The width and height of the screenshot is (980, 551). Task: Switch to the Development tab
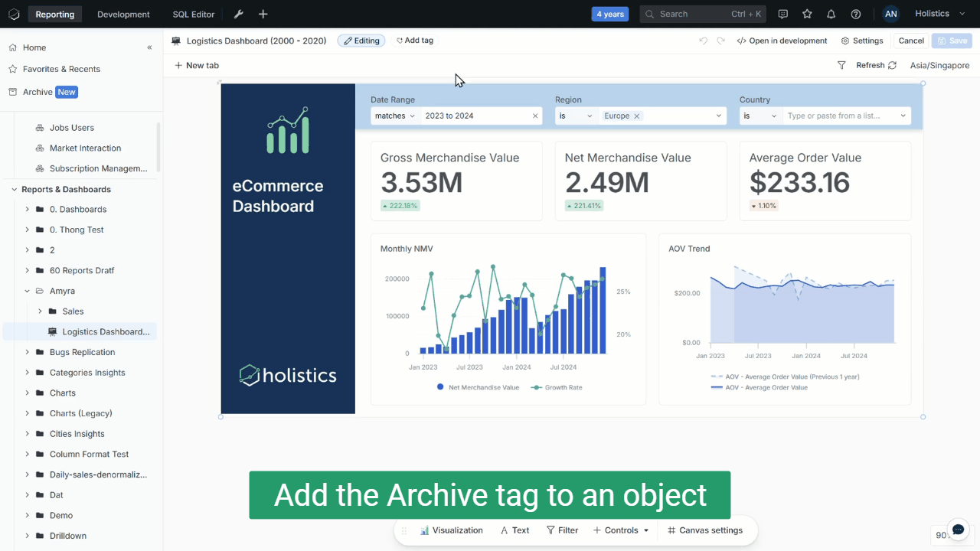pyautogui.click(x=123, y=15)
